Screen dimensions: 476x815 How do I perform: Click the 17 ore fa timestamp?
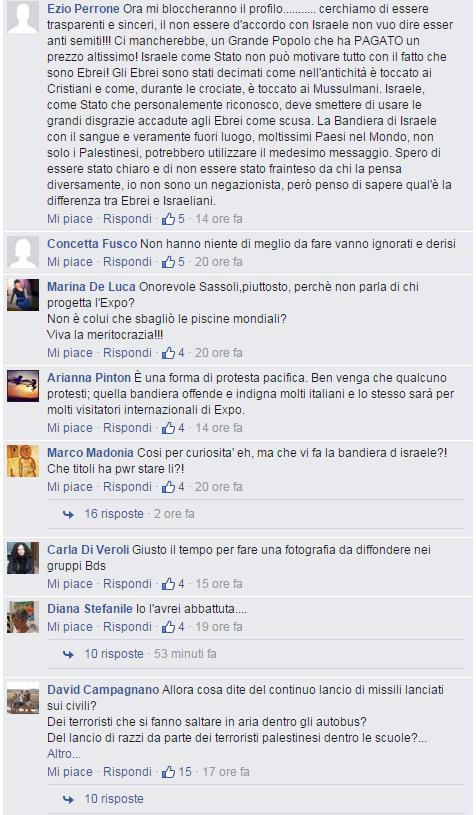[226, 772]
